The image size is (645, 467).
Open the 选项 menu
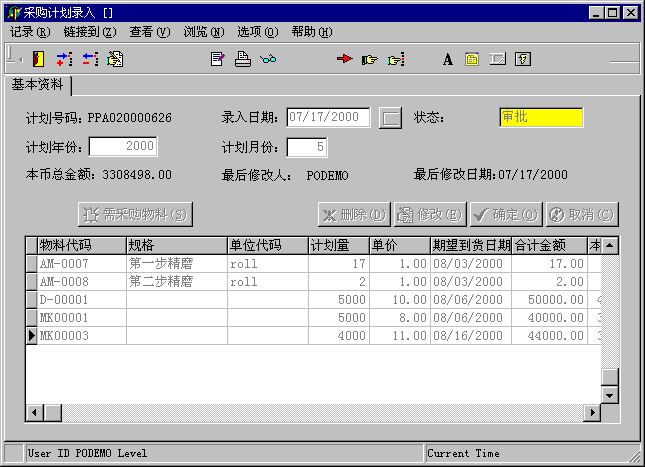pos(257,32)
